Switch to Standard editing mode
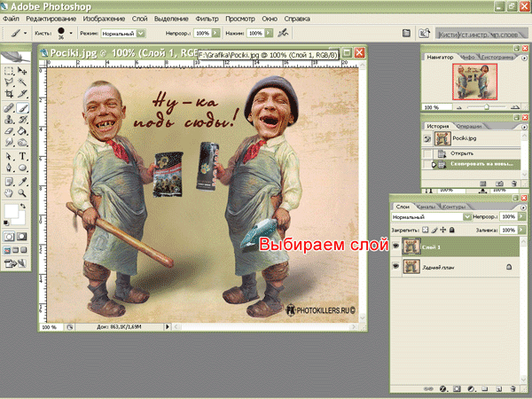The image size is (532, 399). 9,237
